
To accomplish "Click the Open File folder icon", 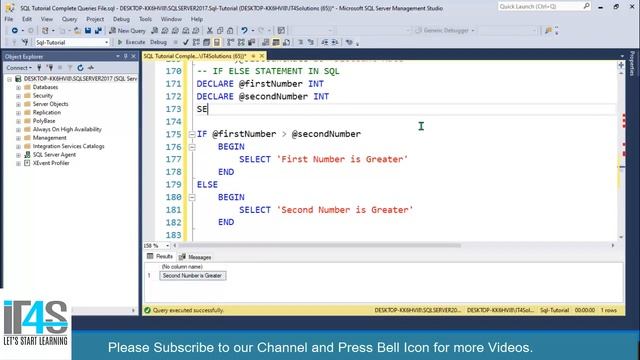I will point(77,31).
